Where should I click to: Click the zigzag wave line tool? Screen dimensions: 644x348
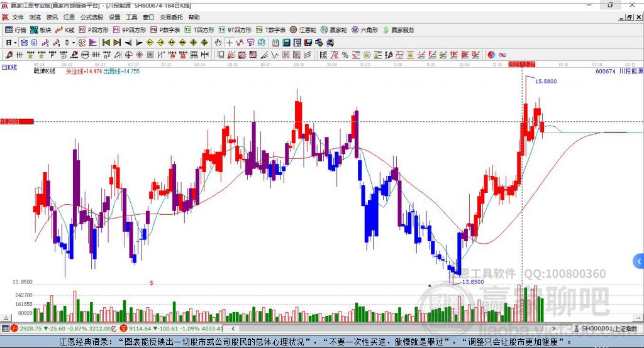(274, 55)
